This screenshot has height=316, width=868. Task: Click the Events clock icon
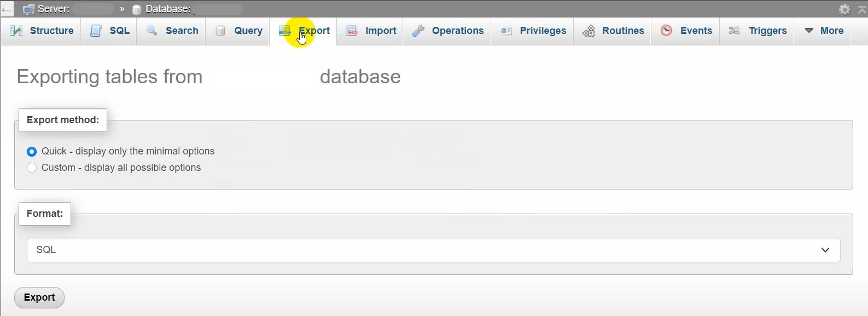point(666,31)
